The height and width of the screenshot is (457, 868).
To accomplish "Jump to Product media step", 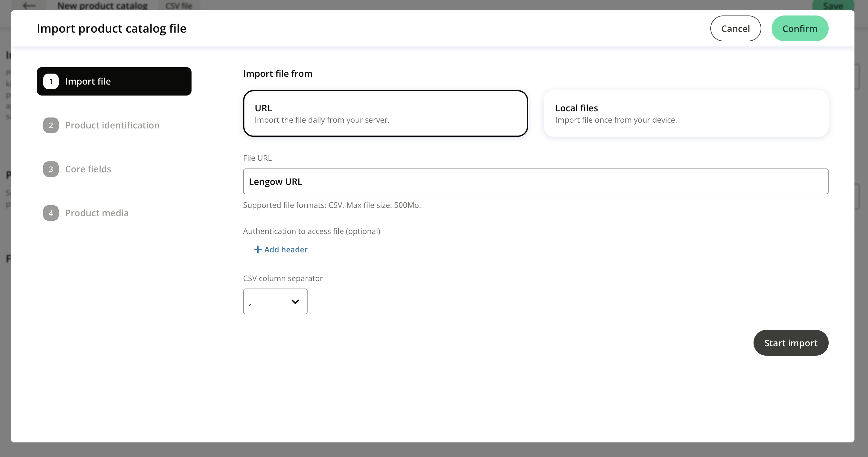I will (x=97, y=213).
